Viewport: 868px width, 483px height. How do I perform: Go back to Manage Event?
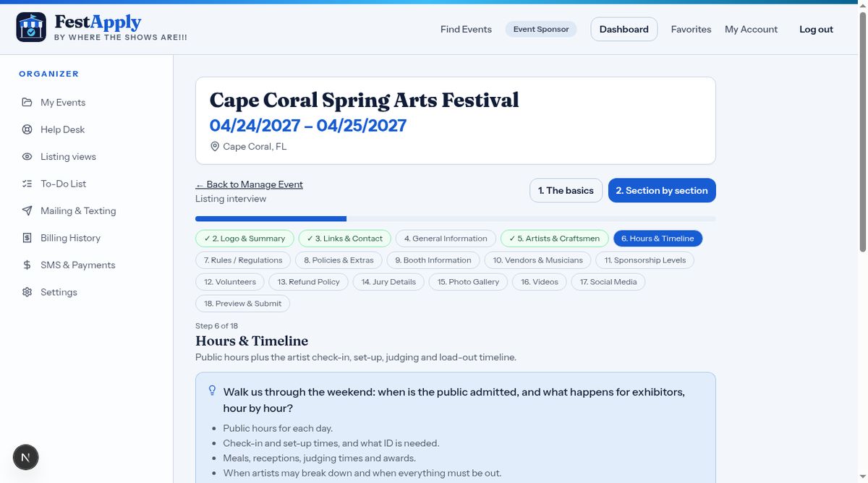coord(249,184)
